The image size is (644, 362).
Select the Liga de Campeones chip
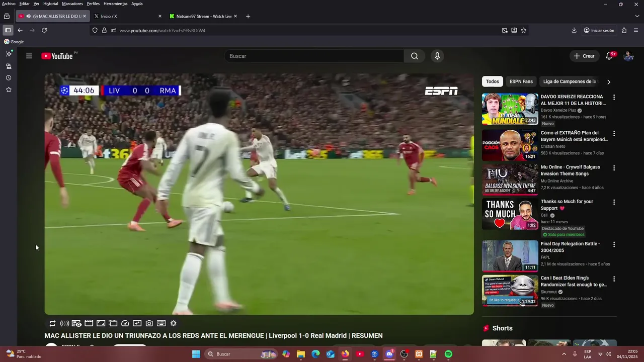(570, 81)
